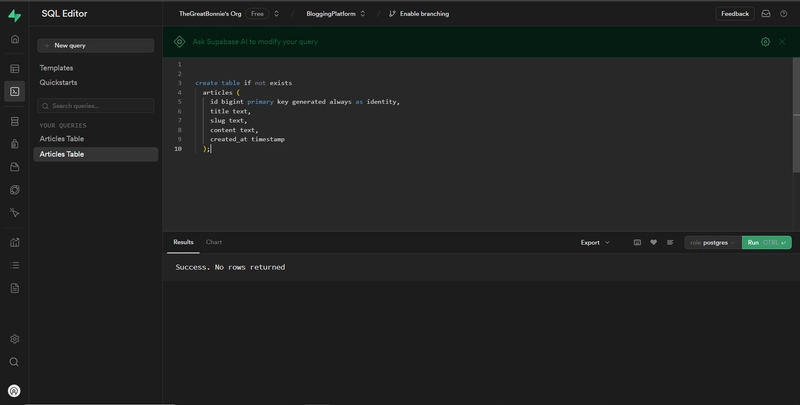Click the 'Success. No rows returned' message

click(230, 267)
